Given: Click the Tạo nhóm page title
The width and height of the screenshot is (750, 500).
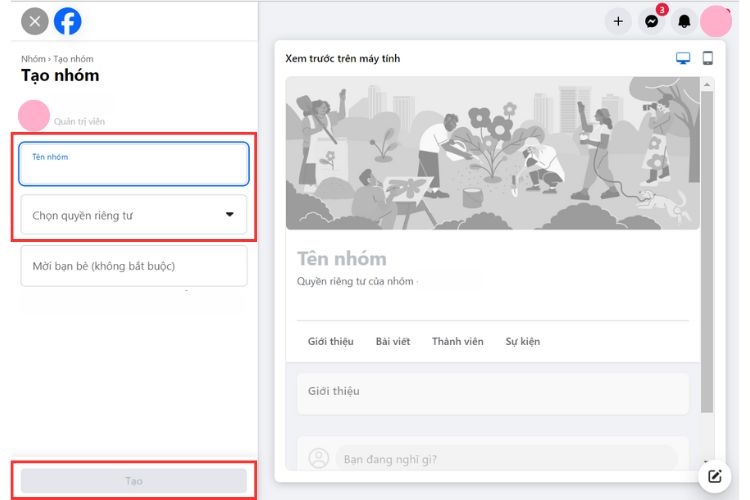Looking at the screenshot, I should point(60,76).
